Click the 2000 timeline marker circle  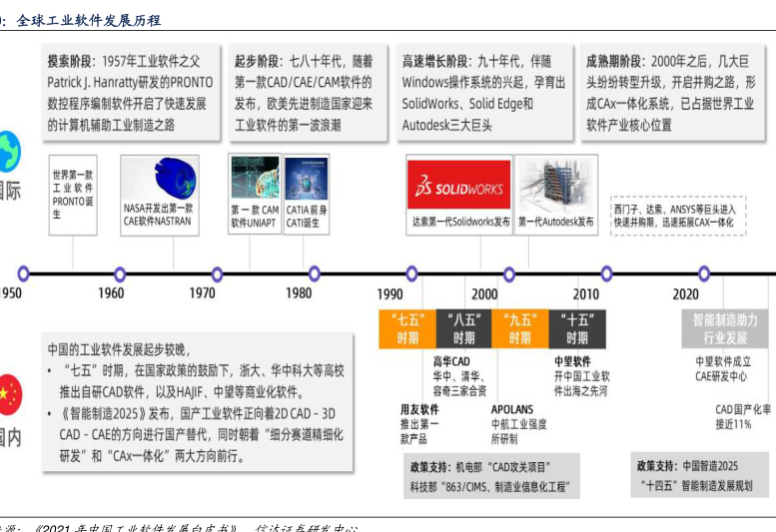pyautogui.click(x=509, y=273)
